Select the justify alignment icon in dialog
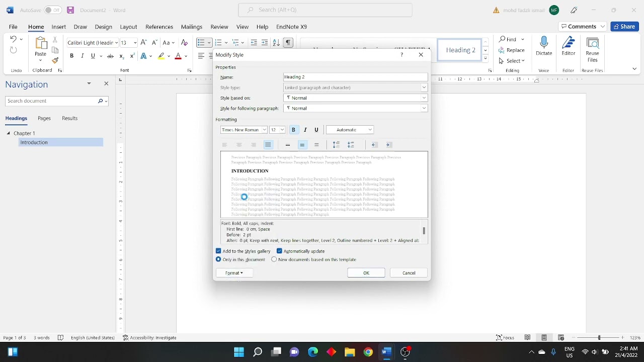The width and height of the screenshot is (644, 362). [268, 145]
